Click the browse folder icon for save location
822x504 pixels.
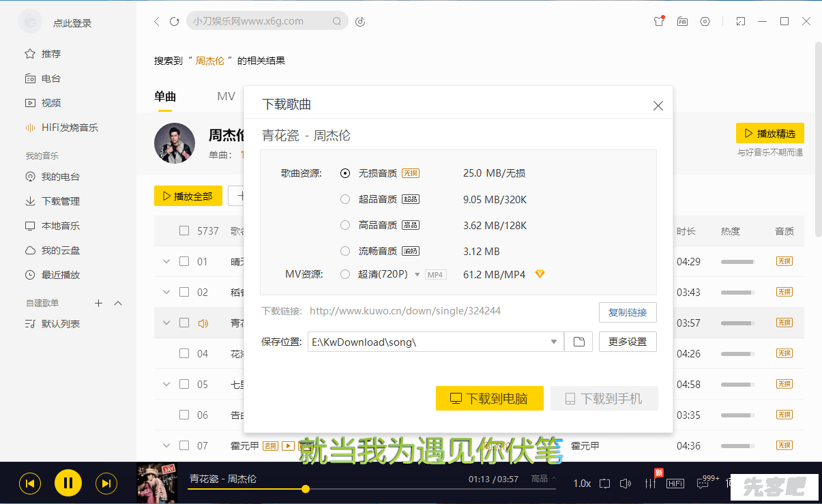pyautogui.click(x=578, y=342)
